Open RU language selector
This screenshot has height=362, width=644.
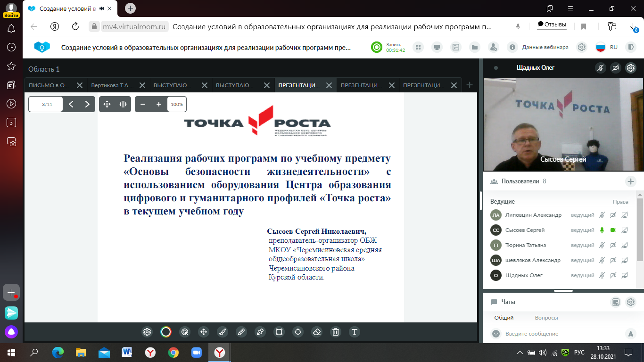606,47
